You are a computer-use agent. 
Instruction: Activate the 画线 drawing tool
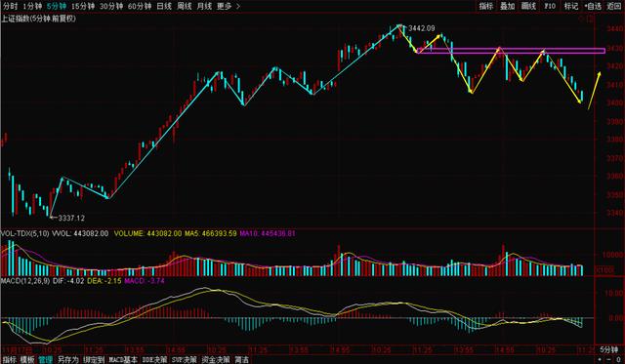click(529, 6)
